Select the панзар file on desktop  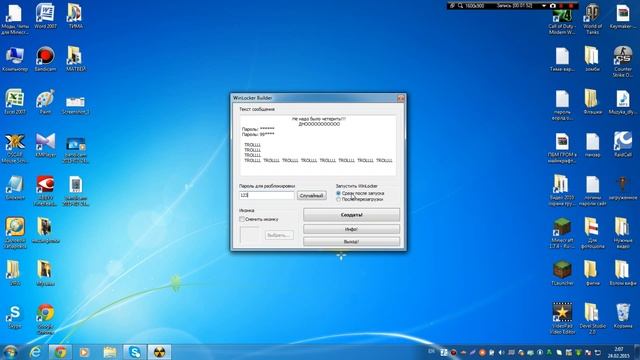(x=592, y=145)
